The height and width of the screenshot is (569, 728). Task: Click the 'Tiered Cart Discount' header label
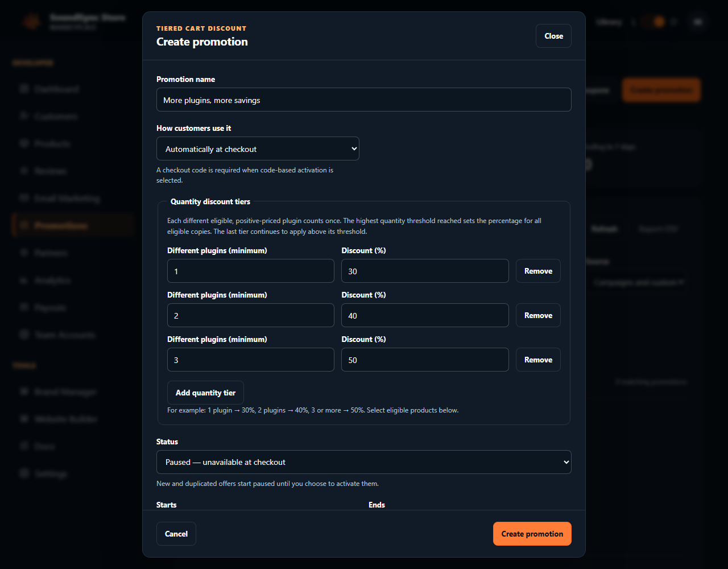point(201,28)
